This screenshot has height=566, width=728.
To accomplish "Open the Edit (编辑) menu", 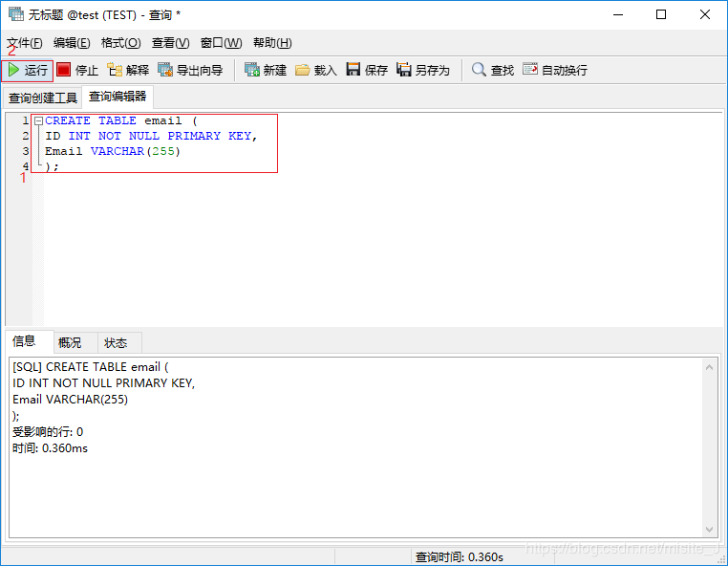I will pyautogui.click(x=72, y=43).
